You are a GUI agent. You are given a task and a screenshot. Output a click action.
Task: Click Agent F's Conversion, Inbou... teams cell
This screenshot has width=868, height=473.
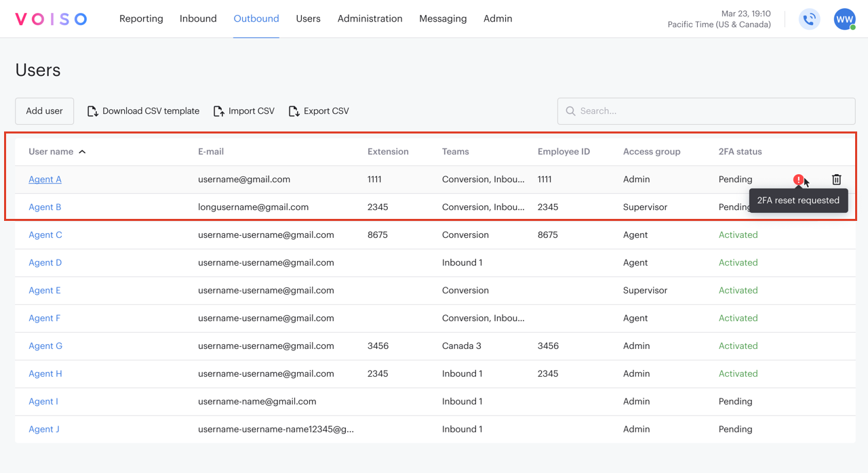click(x=484, y=318)
